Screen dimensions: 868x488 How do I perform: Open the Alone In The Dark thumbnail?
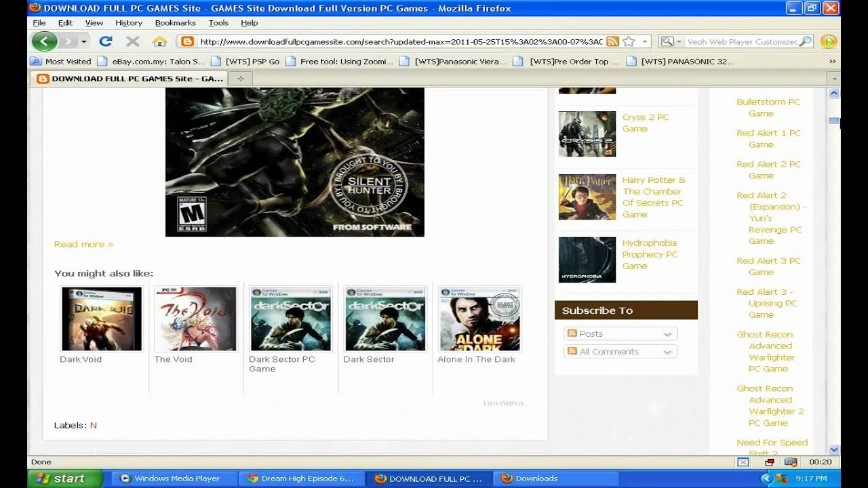[x=479, y=319]
